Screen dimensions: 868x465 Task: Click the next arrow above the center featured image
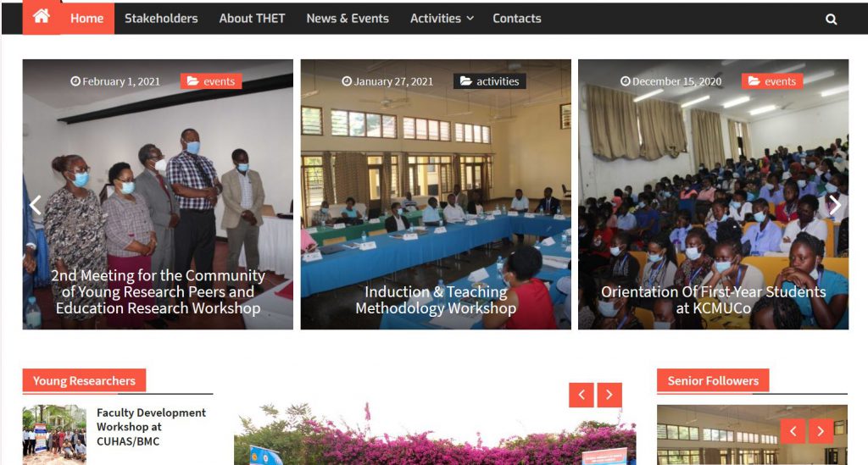tap(609, 395)
